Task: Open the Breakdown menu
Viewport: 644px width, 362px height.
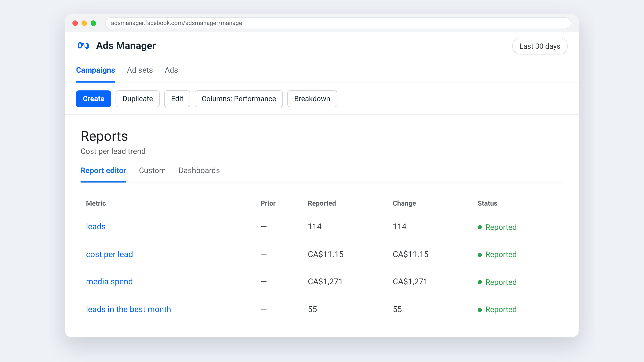Action: [312, 99]
